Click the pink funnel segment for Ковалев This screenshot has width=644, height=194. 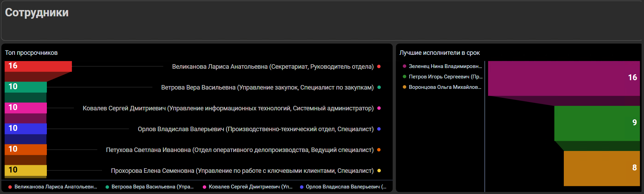[x=26, y=108]
